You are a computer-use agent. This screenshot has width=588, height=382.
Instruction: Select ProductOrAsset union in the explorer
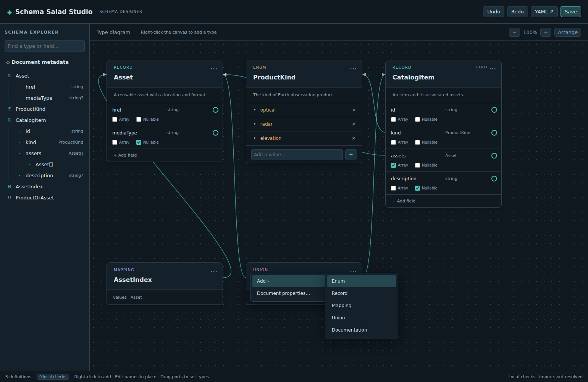click(45, 198)
